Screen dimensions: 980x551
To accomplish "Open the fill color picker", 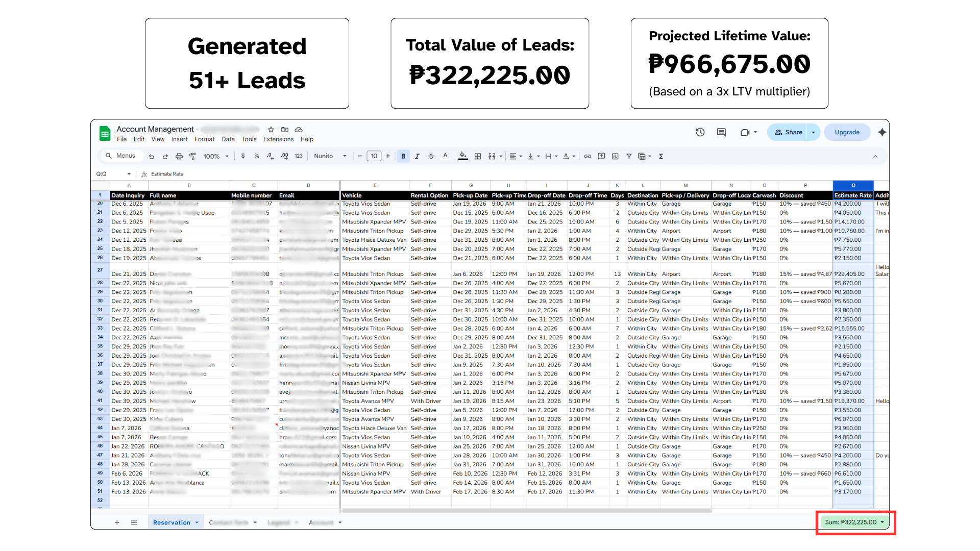I will (x=463, y=156).
